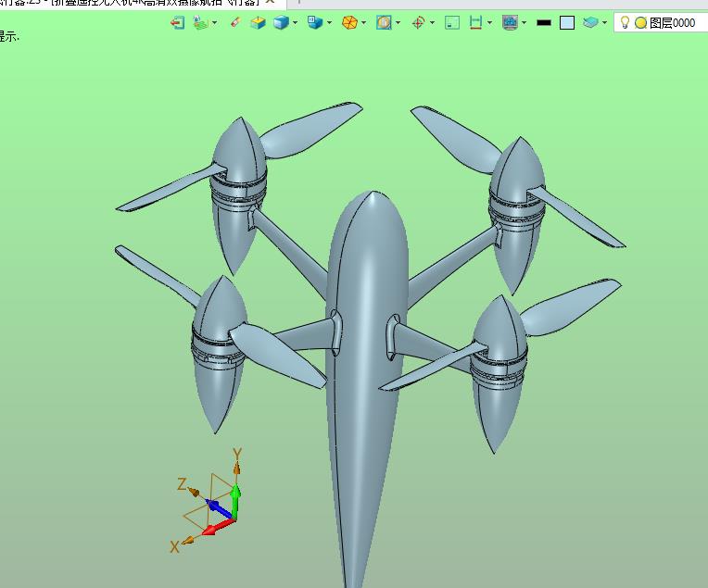
Task: Select the drone document tab title
Action: [x=131, y=2]
